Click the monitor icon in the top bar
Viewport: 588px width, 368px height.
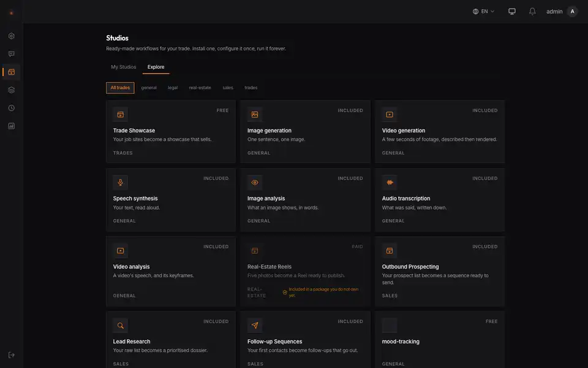(512, 12)
